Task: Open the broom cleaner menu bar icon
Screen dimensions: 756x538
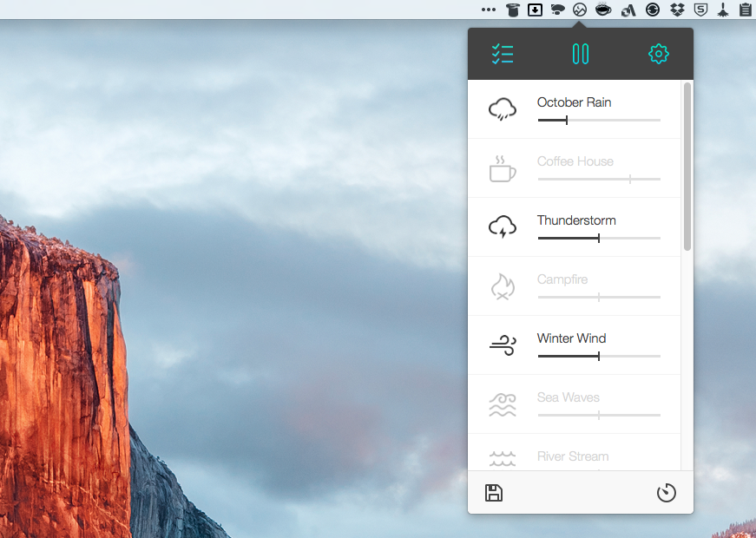Action: [x=723, y=10]
